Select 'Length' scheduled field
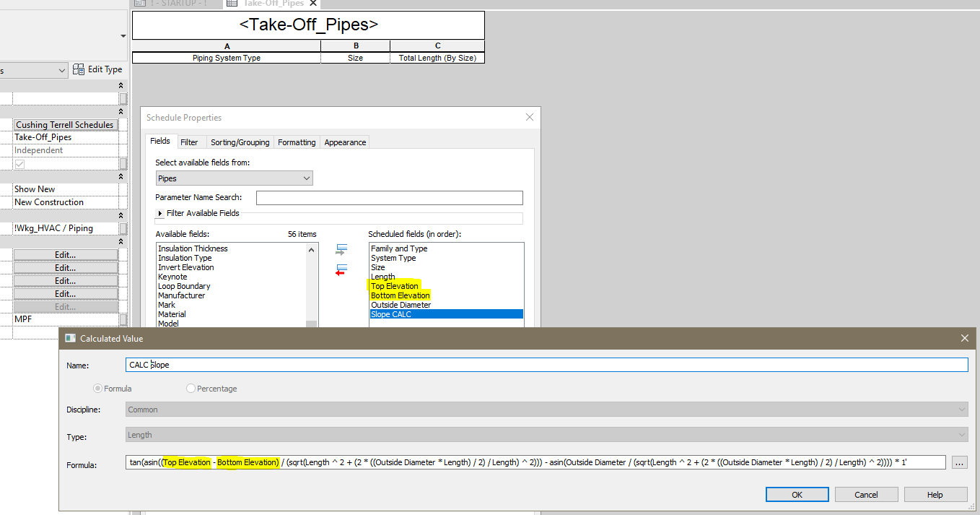 (382, 277)
